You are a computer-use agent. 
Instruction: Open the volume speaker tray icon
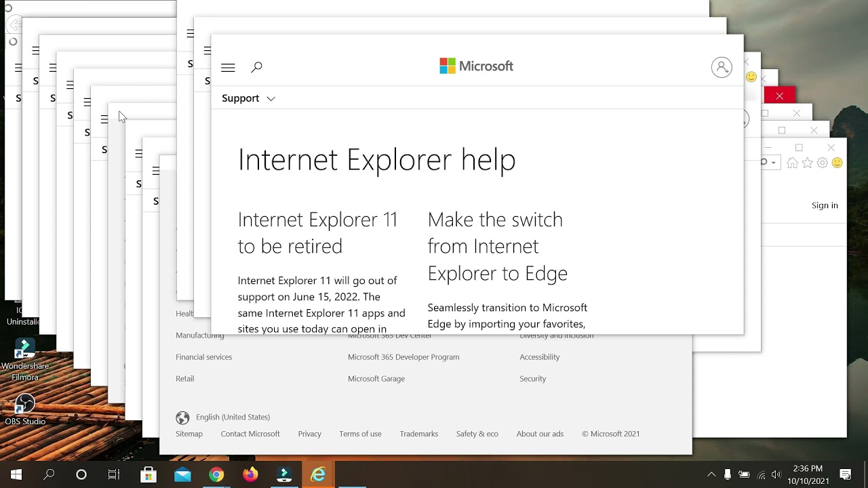pyautogui.click(x=776, y=474)
